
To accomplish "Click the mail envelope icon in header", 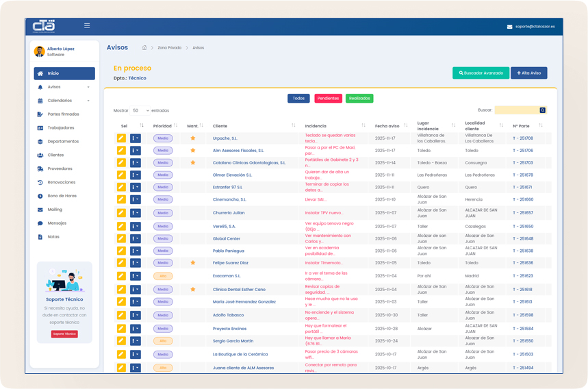I will (509, 27).
